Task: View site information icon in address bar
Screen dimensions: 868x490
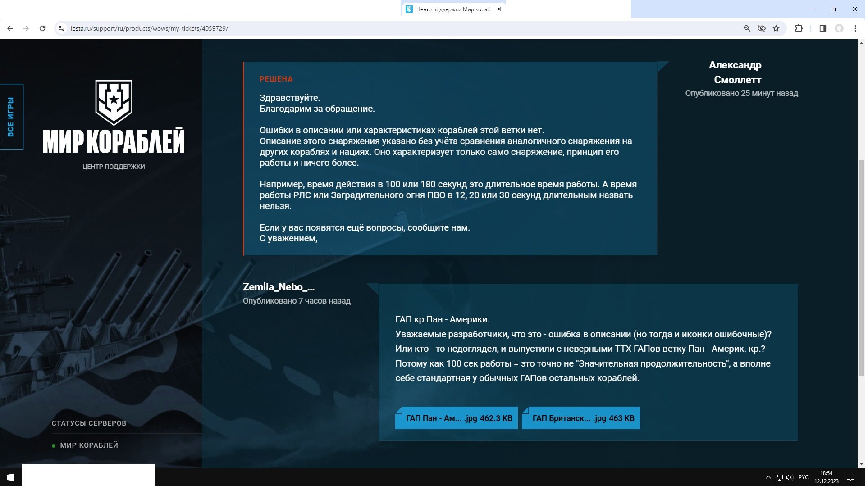Action: pos(62,28)
